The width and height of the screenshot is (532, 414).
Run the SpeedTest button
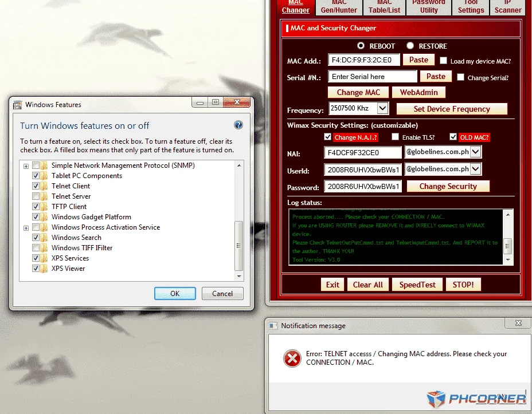tap(417, 285)
